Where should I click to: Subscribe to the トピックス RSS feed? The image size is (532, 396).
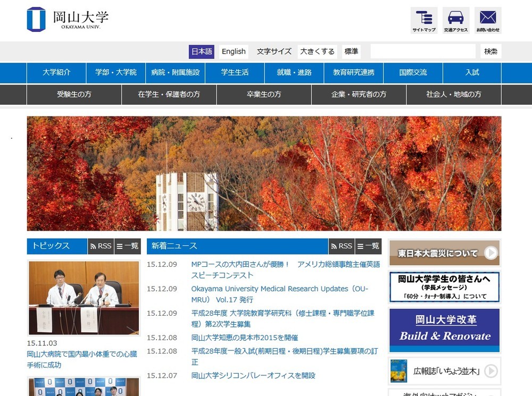(x=101, y=246)
